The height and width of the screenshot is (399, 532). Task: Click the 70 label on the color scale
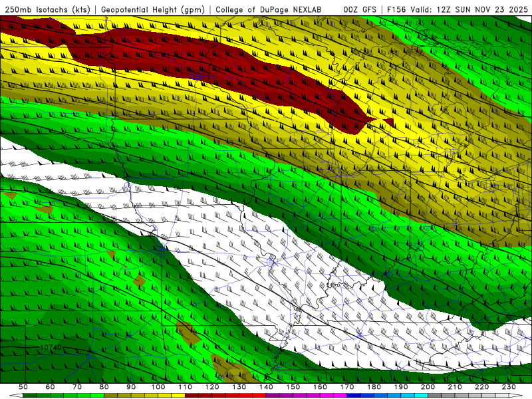pyautogui.click(x=77, y=387)
